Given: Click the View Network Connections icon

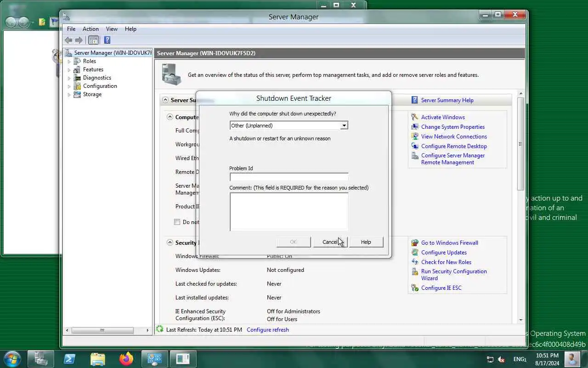Looking at the screenshot, I should point(415,136).
